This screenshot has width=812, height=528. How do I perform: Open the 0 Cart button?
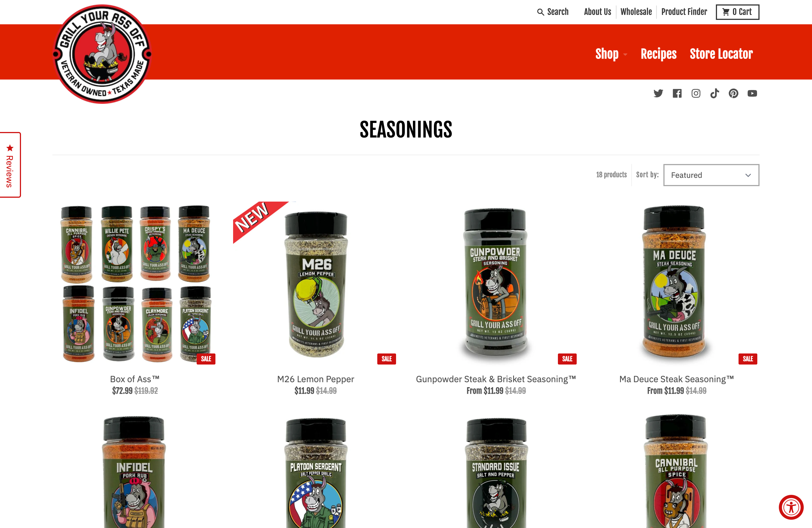[x=737, y=12]
